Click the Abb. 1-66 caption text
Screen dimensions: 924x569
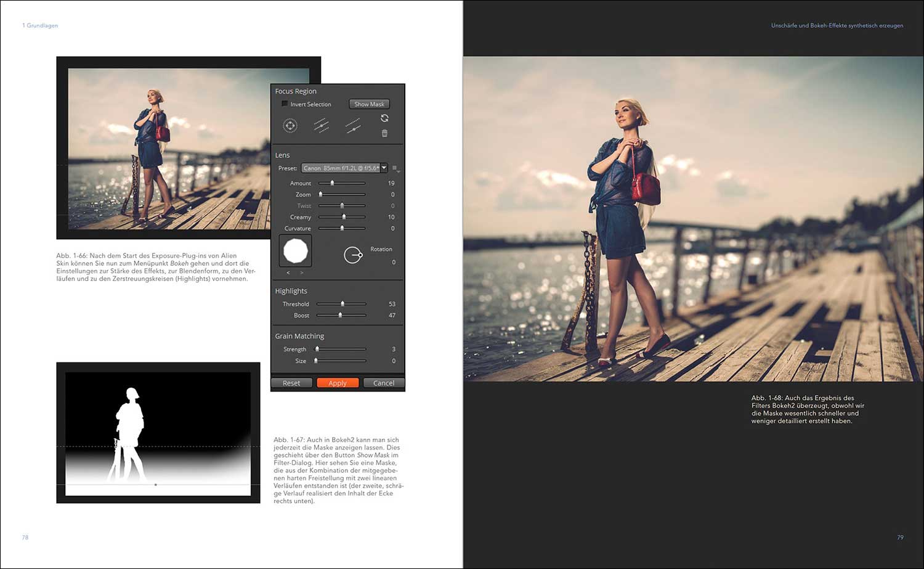click(x=156, y=267)
